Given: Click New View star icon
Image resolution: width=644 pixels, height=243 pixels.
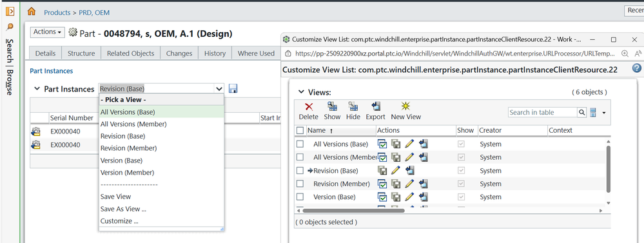Looking at the screenshot, I should [x=405, y=106].
